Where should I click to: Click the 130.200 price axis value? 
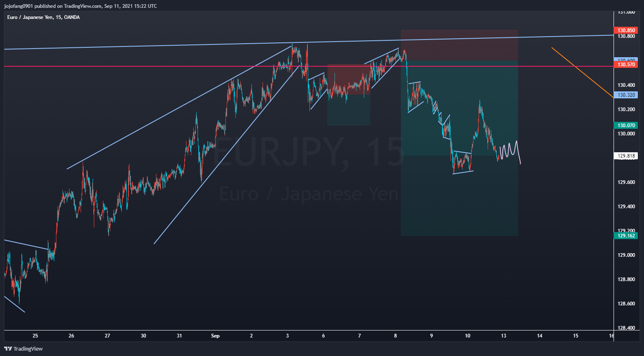click(x=626, y=109)
